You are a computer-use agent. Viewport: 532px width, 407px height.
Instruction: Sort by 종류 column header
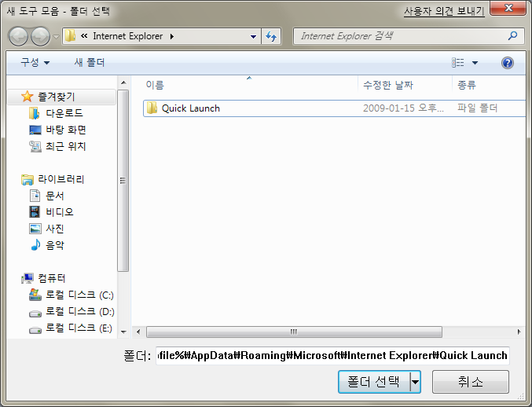tap(467, 85)
